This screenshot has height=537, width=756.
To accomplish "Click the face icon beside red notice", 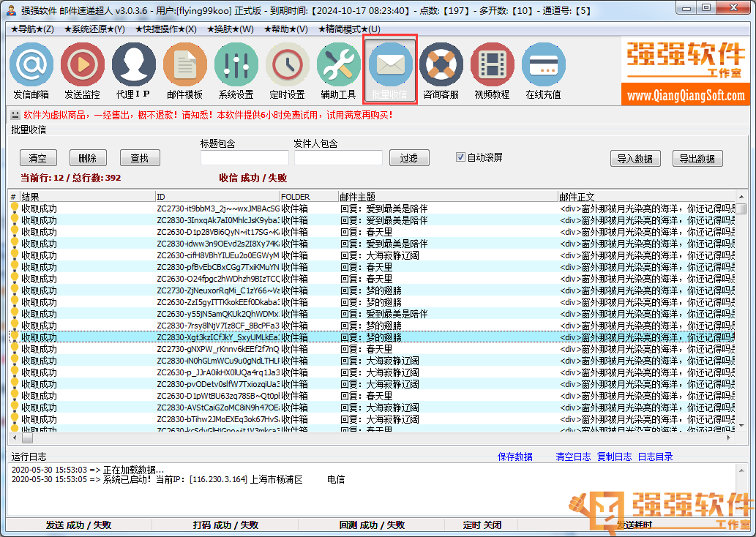I will tap(15, 115).
